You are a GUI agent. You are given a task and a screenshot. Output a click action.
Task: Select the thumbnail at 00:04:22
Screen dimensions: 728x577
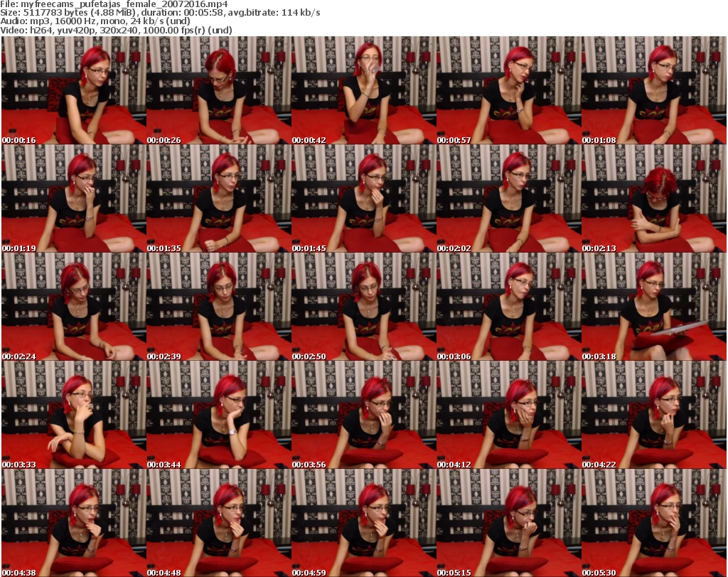654,415
